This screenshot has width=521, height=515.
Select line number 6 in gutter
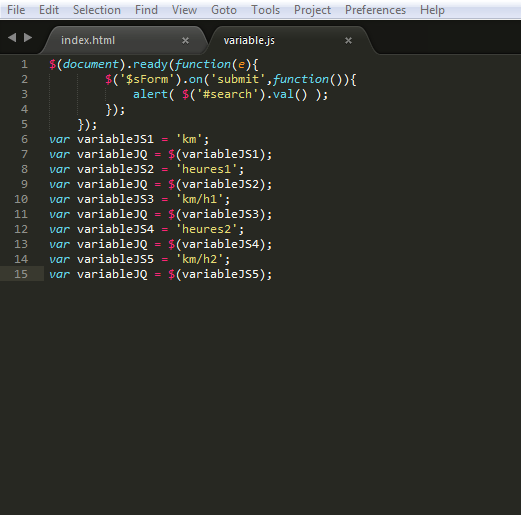pyautogui.click(x=24, y=139)
